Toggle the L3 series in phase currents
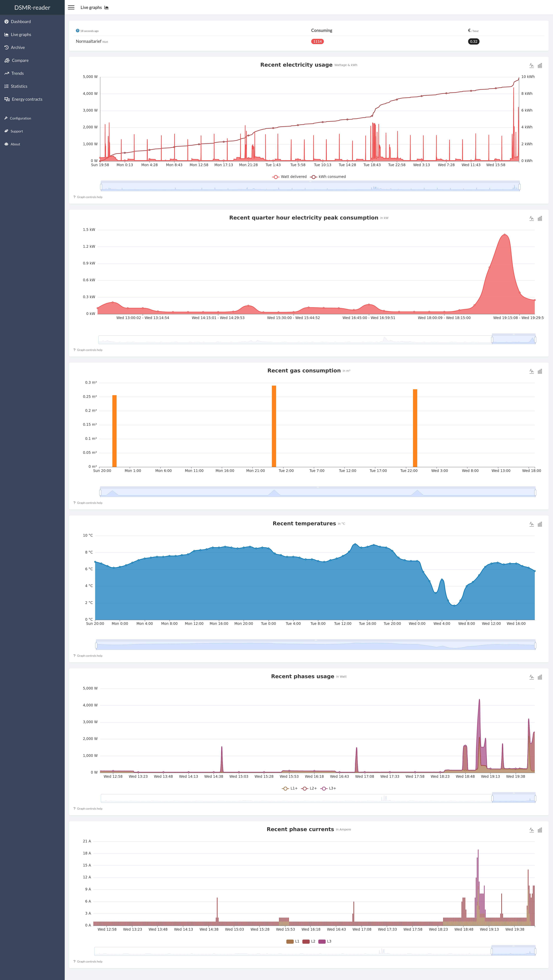Viewport: 553px width, 980px height. tap(325, 941)
